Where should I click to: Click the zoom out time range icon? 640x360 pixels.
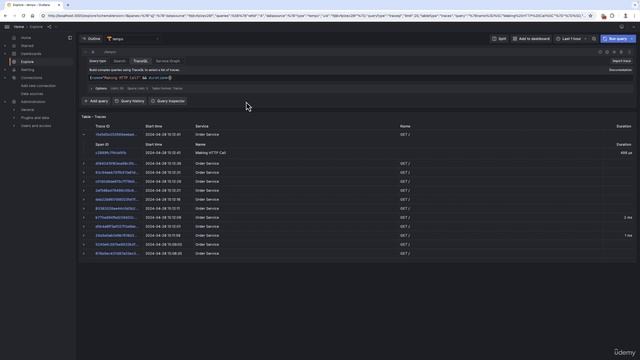[594, 39]
